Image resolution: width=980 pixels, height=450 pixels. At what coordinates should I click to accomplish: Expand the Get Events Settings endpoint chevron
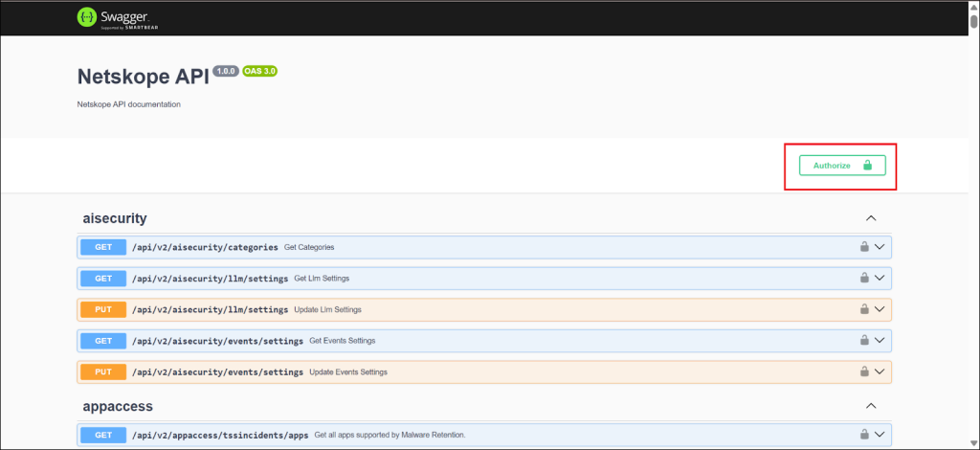click(880, 341)
